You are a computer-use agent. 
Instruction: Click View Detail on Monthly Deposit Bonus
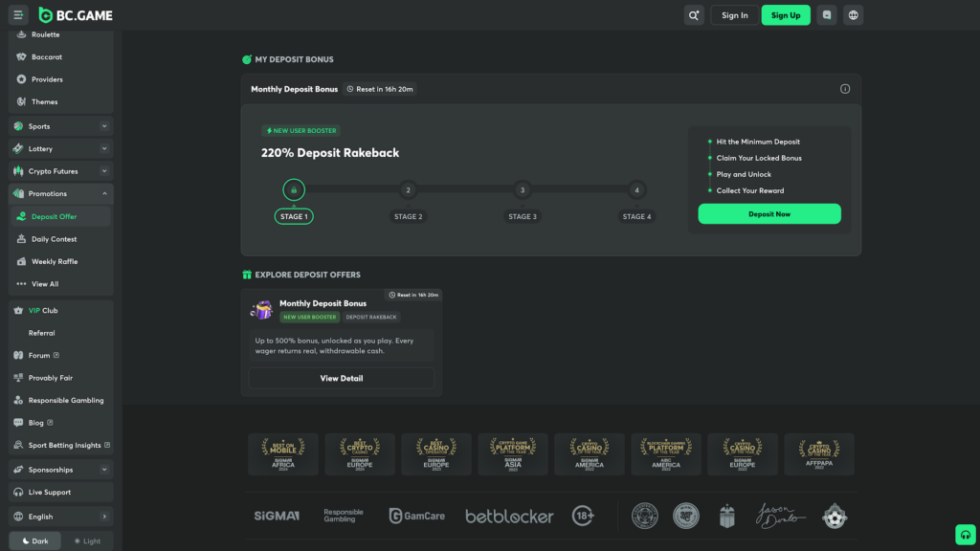click(x=342, y=378)
